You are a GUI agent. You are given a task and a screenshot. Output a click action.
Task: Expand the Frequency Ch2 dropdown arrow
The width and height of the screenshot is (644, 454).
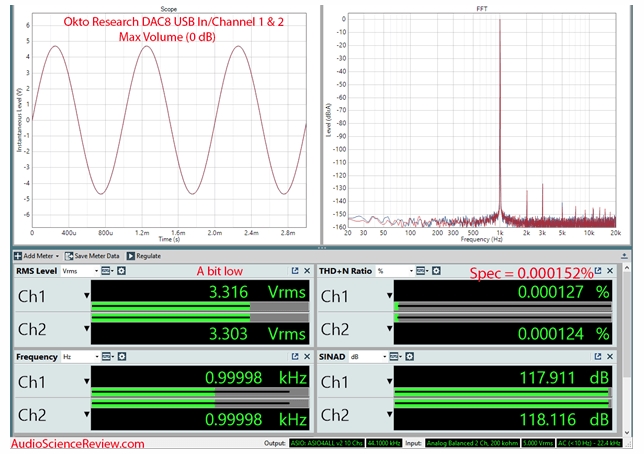tap(86, 414)
